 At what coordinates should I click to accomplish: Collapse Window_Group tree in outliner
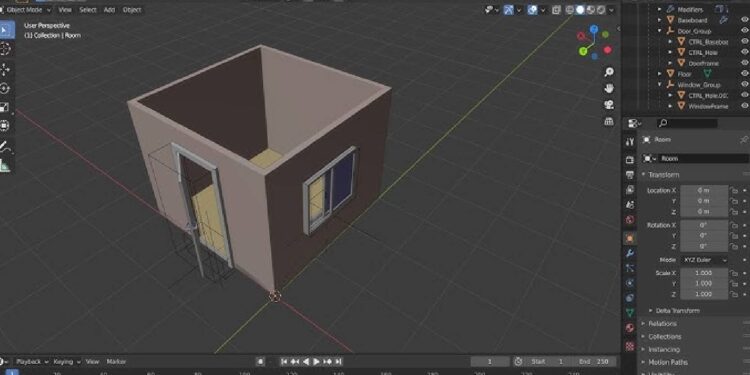[660, 85]
